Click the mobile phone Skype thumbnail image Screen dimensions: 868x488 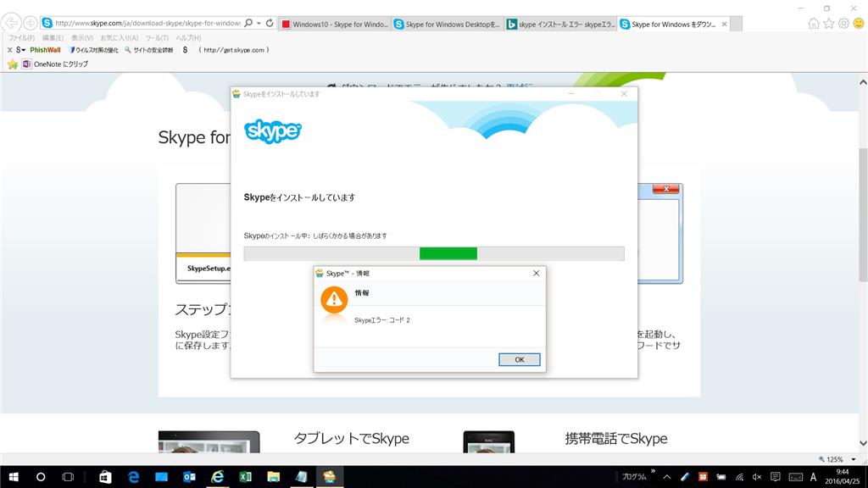click(489, 442)
